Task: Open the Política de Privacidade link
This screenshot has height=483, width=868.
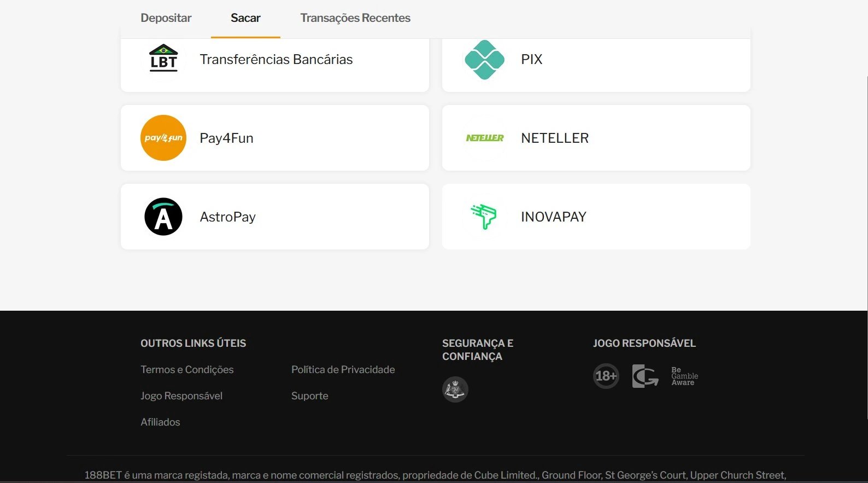Action: click(x=343, y=370)
